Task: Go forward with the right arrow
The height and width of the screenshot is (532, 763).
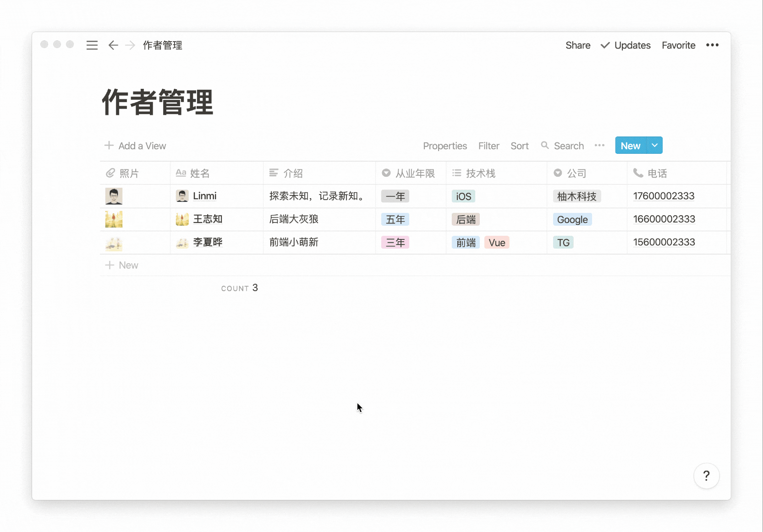Action: click(x=130, y=45)
